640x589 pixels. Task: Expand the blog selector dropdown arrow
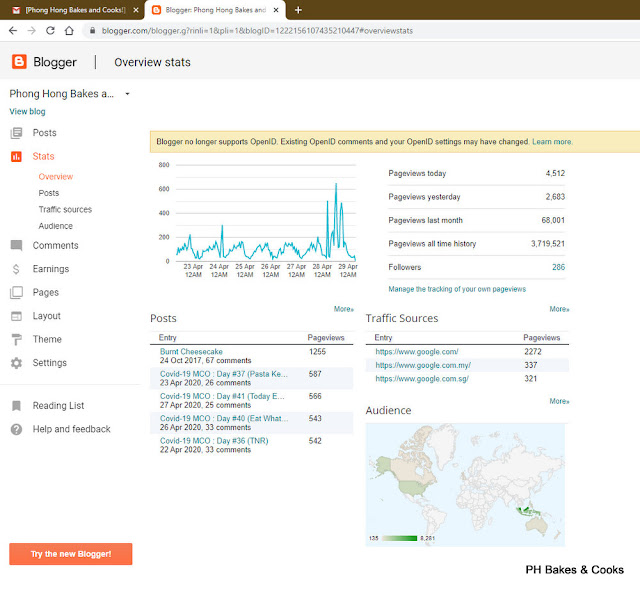127,94
